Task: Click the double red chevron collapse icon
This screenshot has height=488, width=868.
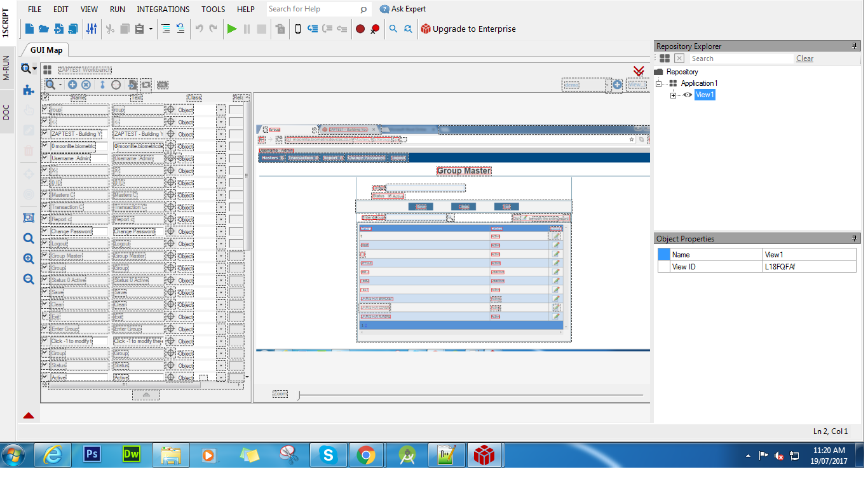Action: 639,71
